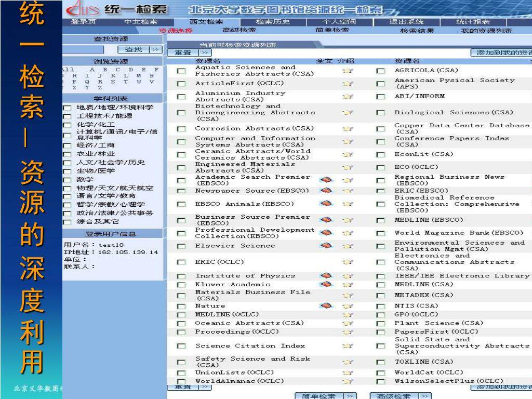Switch to 中文检索 tab
The width and height of the screenshot is (532, 399).
(141, 22)
